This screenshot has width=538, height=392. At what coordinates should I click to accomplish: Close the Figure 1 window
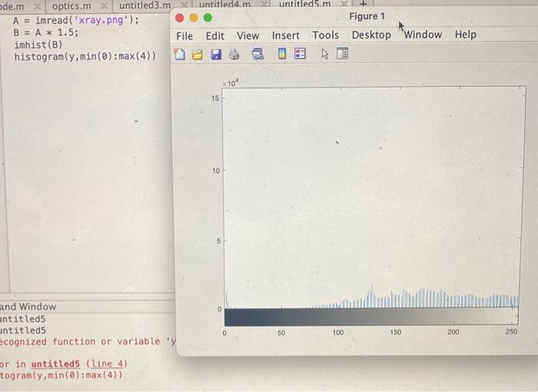pyautogui.click(x=179, y=18)
